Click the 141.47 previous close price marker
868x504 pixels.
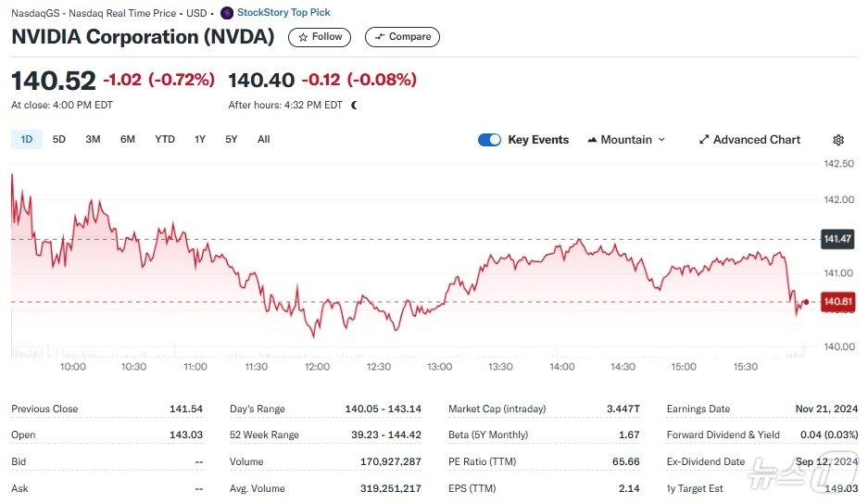(837, 239)
